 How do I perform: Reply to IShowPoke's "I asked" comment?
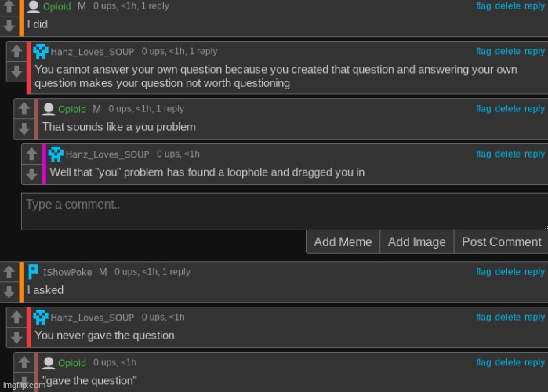[x=535, y=272]
